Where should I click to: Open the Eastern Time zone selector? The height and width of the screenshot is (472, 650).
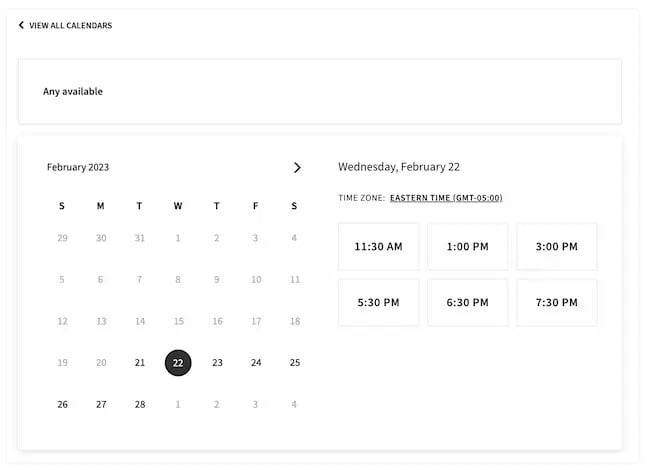[446, 198]
